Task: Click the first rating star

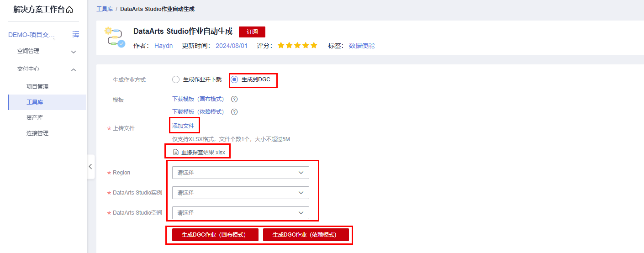Action: point(281,46)
